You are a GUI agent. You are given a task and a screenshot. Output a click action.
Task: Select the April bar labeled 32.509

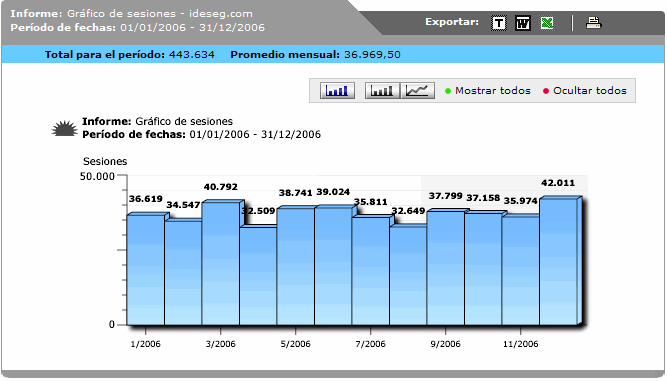[x=258, y=276]
